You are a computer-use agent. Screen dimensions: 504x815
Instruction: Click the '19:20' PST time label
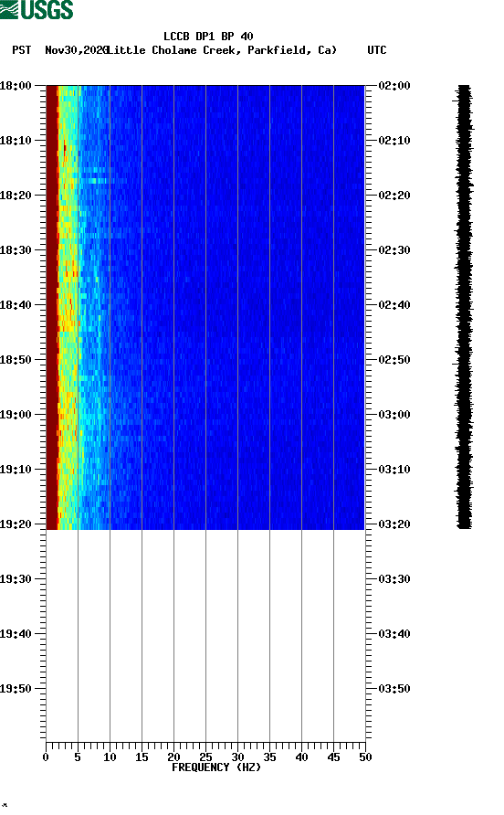(16, 524)
